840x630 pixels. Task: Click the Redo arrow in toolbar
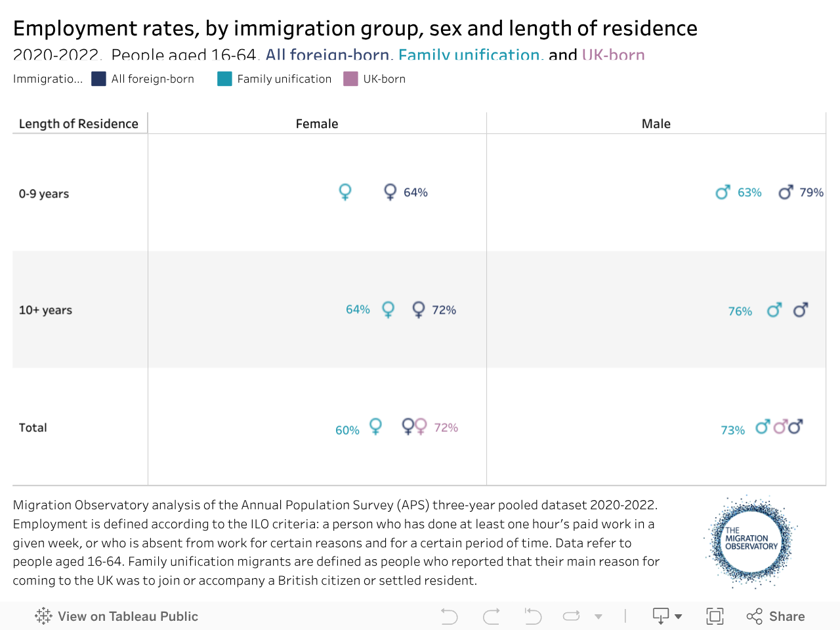[x=491, y=616]
